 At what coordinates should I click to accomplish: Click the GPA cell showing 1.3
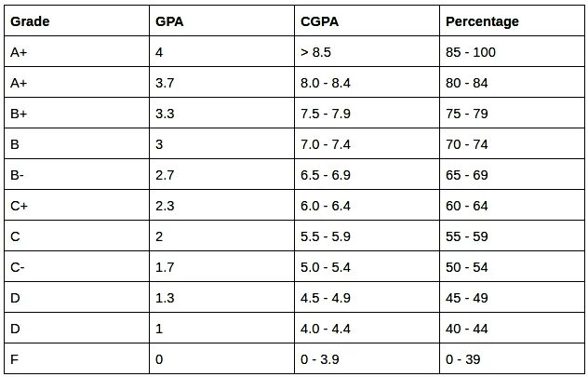pyautogui.click(x=222, y=298)
